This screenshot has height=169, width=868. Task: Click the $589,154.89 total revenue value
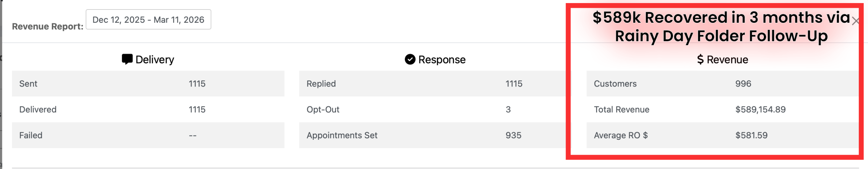tap(760, 110)
